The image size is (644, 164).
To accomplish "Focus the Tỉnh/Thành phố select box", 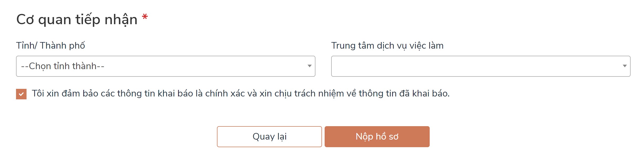I will 184,66.
